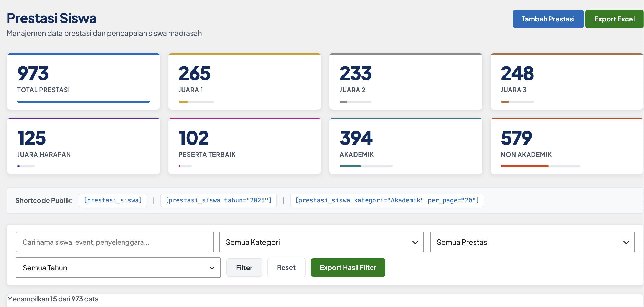This screenshot has height=307, width=644.
Task: Click the TOTAL PRESTASI label
Action: pos(44,90)
